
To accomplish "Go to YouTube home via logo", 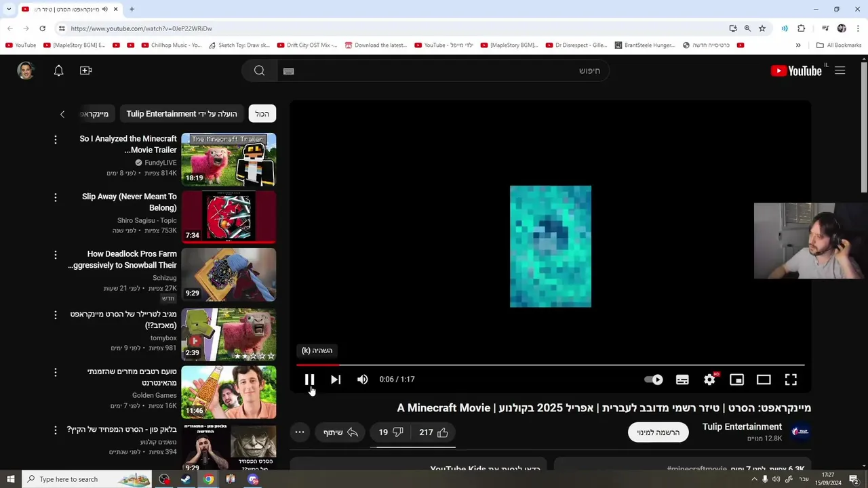I will coord(796,70).
